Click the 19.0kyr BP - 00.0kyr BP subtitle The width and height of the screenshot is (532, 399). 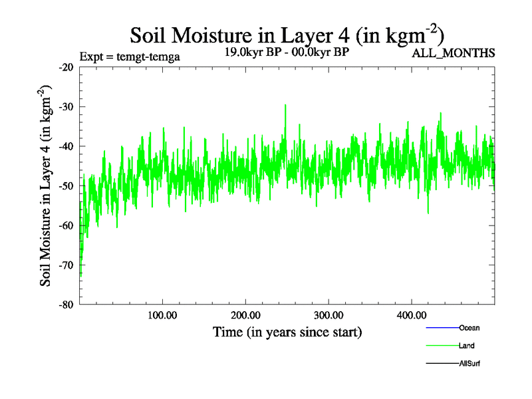tap(287, 52)
